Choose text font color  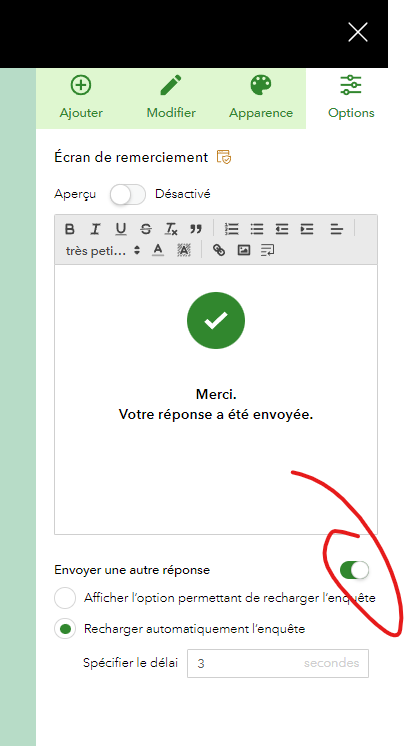158,250
